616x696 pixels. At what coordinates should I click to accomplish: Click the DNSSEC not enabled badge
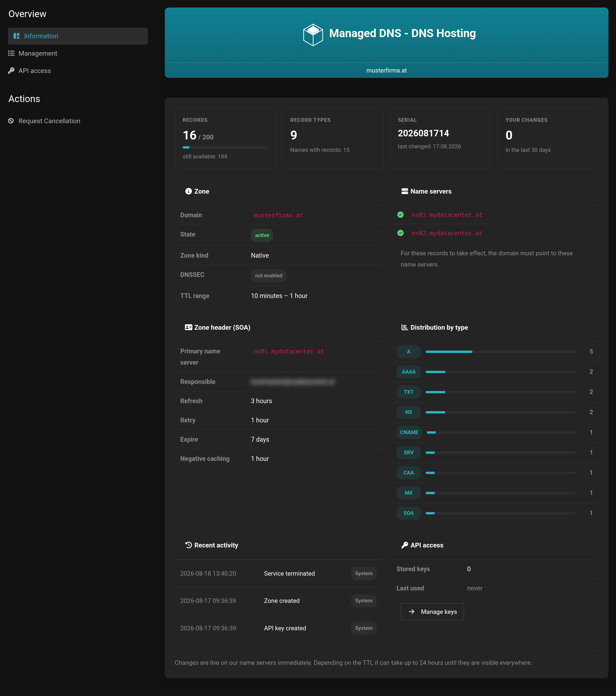pos(269,276)
